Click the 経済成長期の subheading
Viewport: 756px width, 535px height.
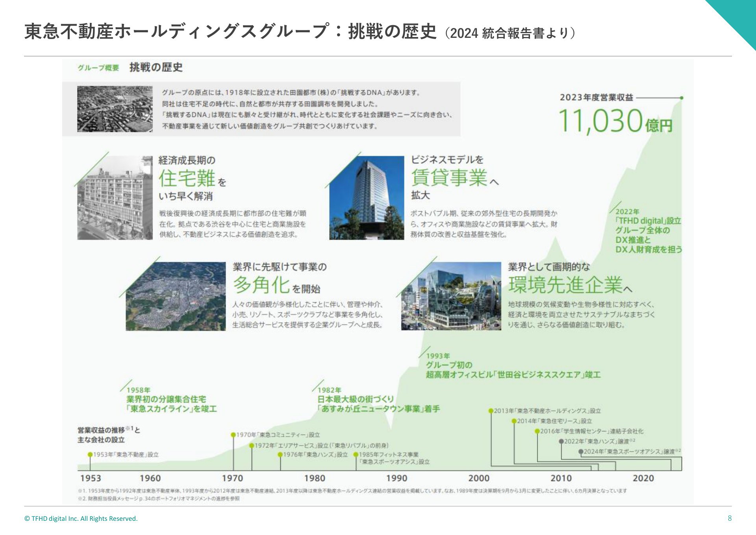(x=187, y=160)
